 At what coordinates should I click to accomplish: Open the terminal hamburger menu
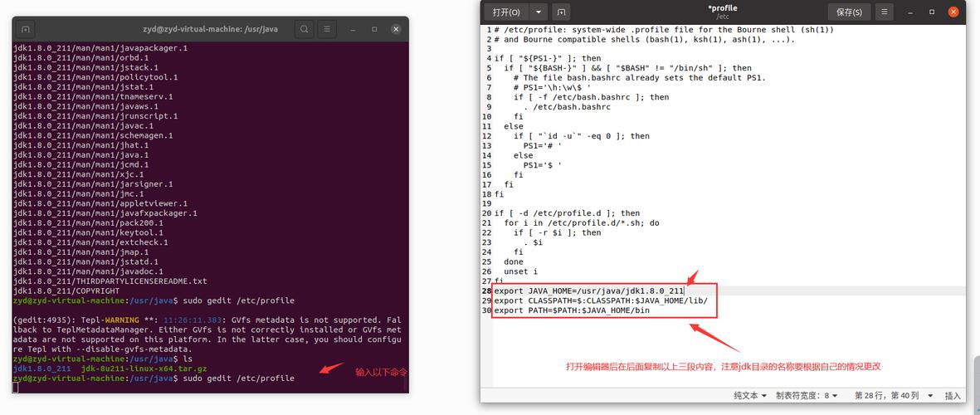pyautogui.click(x=325, y=29)
